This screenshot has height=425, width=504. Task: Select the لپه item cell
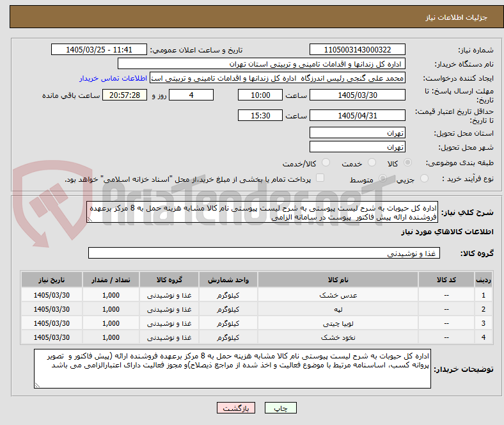click(338, 309)
